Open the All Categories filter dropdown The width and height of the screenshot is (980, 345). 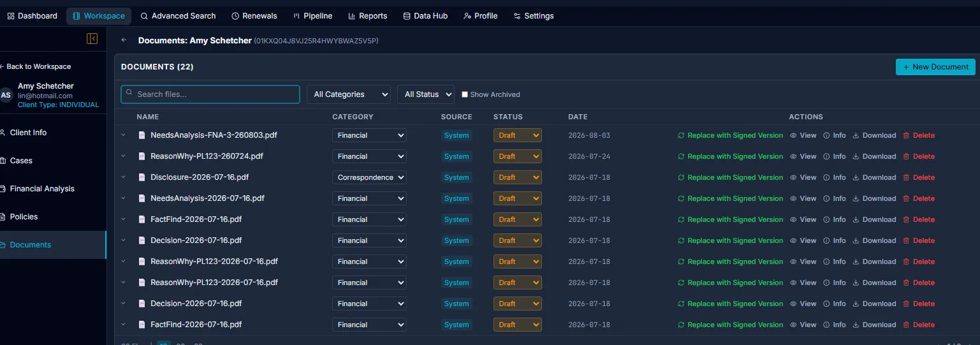click(349, 94)
